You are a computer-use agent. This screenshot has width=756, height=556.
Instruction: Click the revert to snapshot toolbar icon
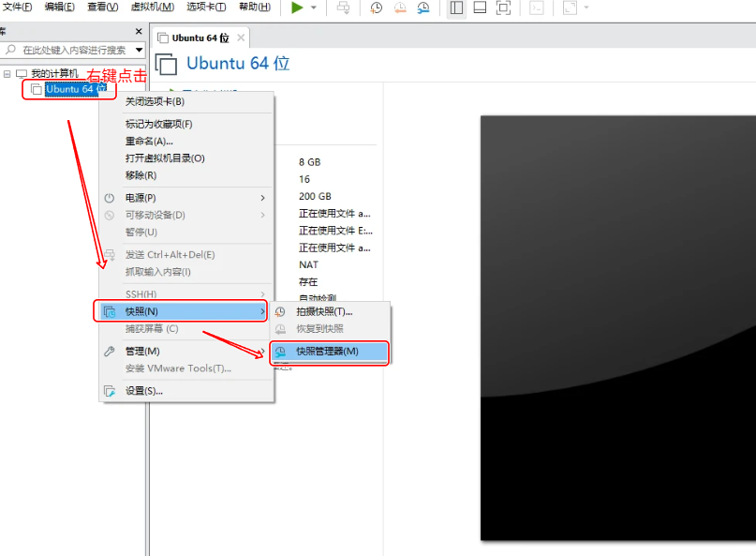click(400, 8)
